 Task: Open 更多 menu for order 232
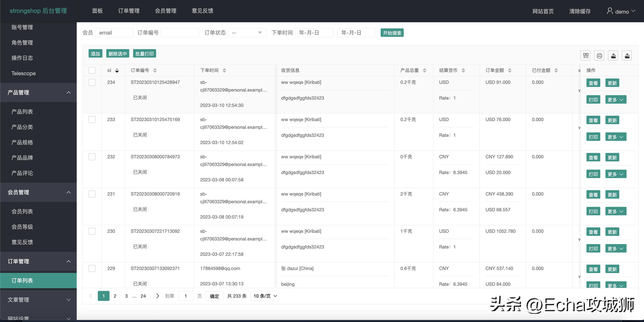615,174
